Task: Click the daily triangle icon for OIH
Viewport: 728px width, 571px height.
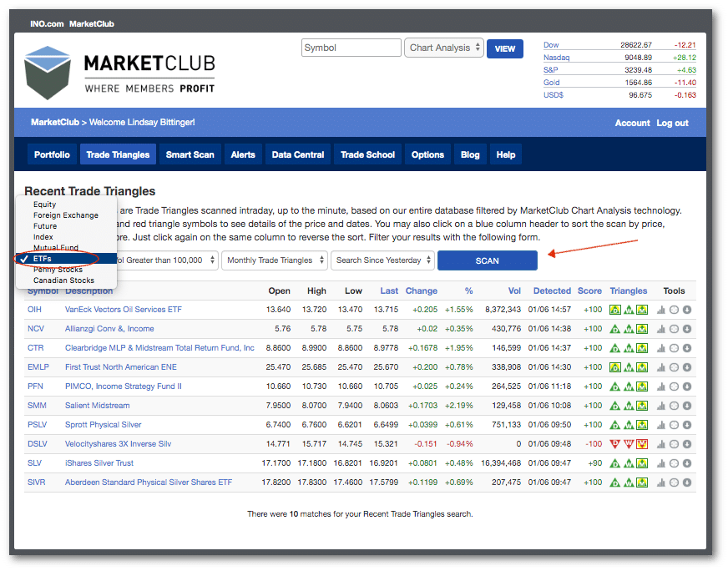Action: pyautogui.click(x=614, y=310)
